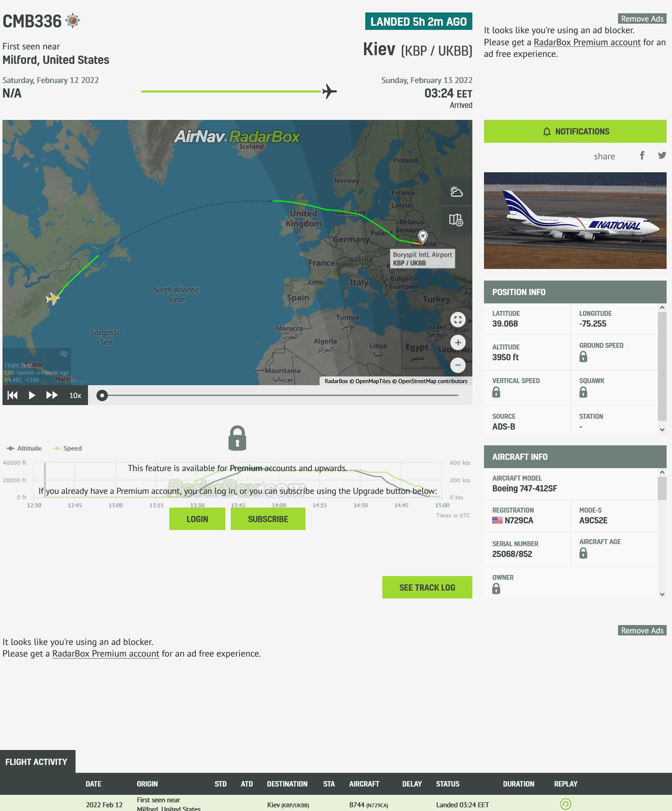Click the playback timeline slider handle

point(102,396)
